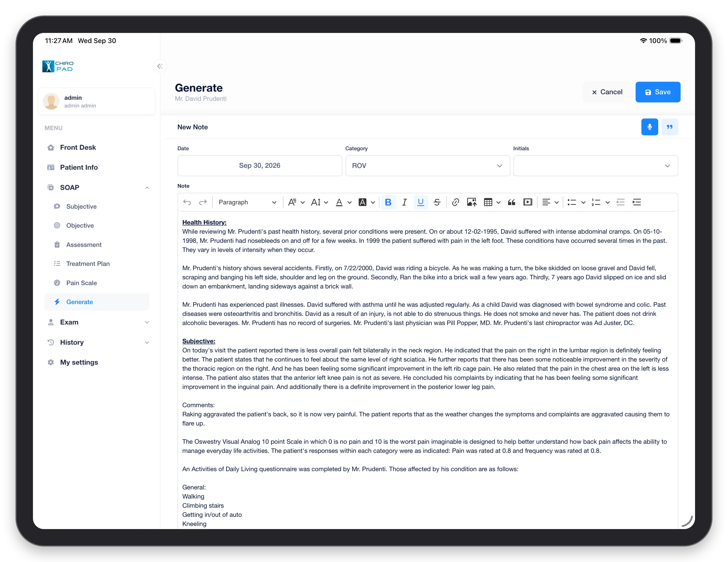Screen dimensions: 728x562
Task: Click the Health History heading in note
Action: [x=204, y=222]
